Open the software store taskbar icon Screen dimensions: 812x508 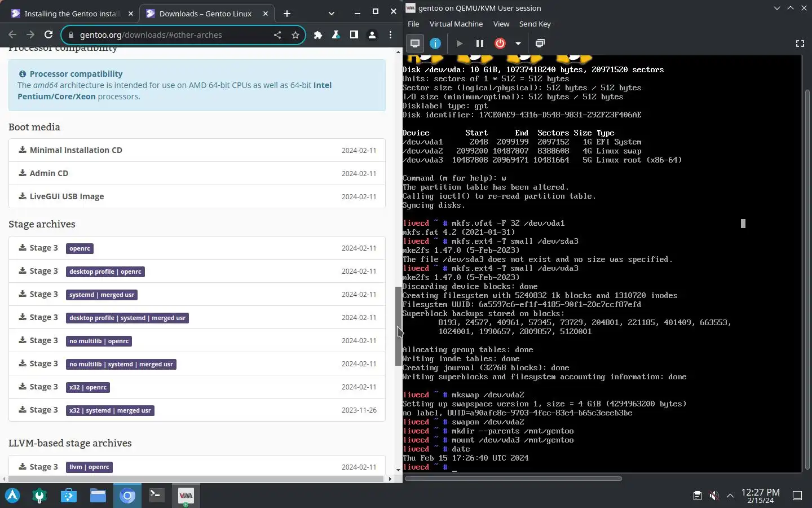[x=69, y=496]
